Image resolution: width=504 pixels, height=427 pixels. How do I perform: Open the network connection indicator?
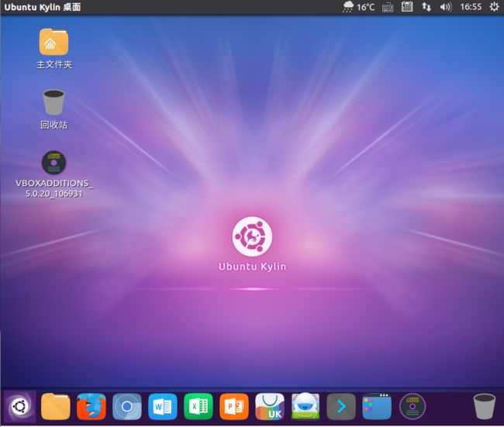(x=426, y=7)
